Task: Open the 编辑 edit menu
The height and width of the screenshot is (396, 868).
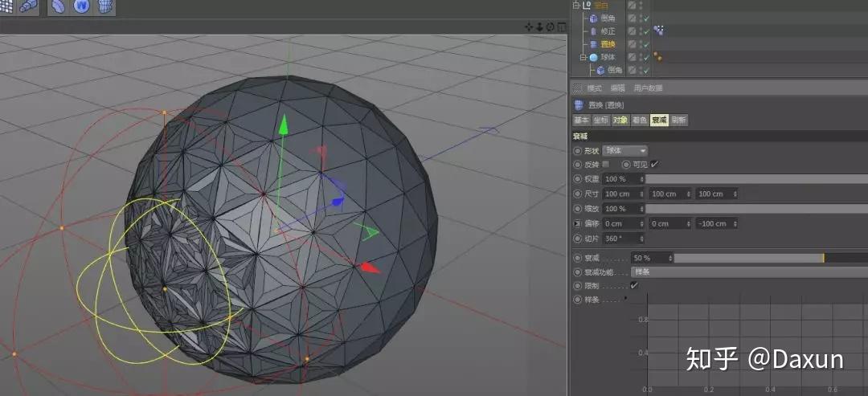Action: tap(618, 88)
